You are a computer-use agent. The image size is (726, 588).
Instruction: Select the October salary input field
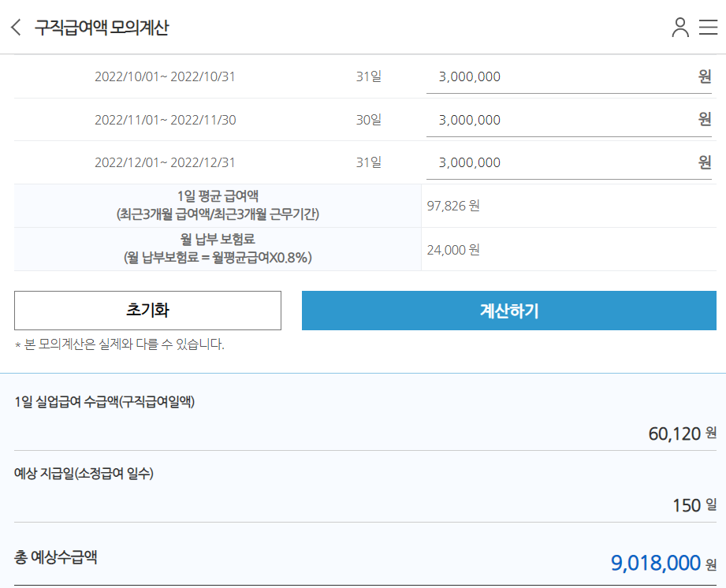(568, 76)
